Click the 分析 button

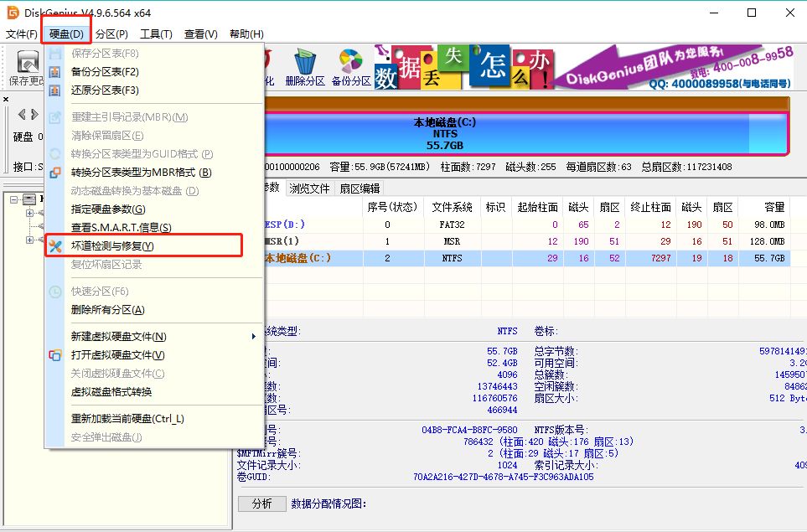(262, 504)
